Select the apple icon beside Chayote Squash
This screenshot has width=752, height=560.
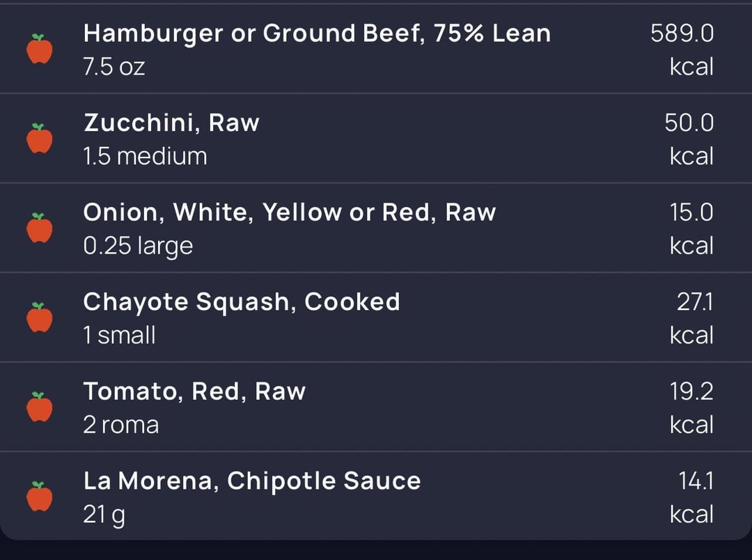[40, 318]
